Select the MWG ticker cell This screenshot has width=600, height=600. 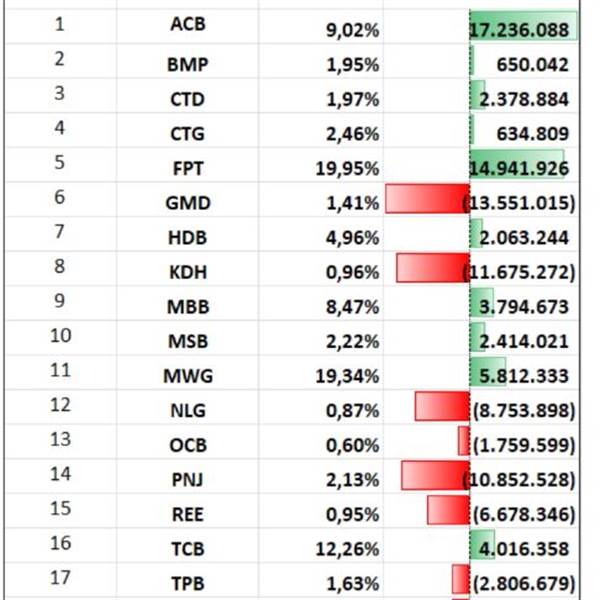point(187,376)
